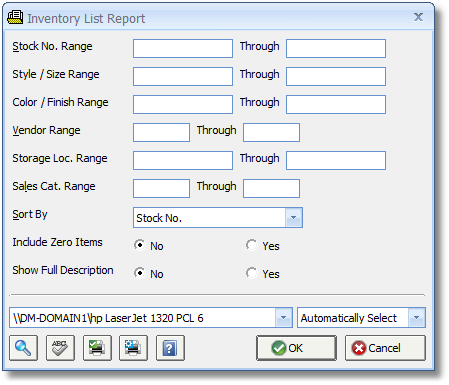
Task: Click the Show Full Description label
Action: click(63, 270)
